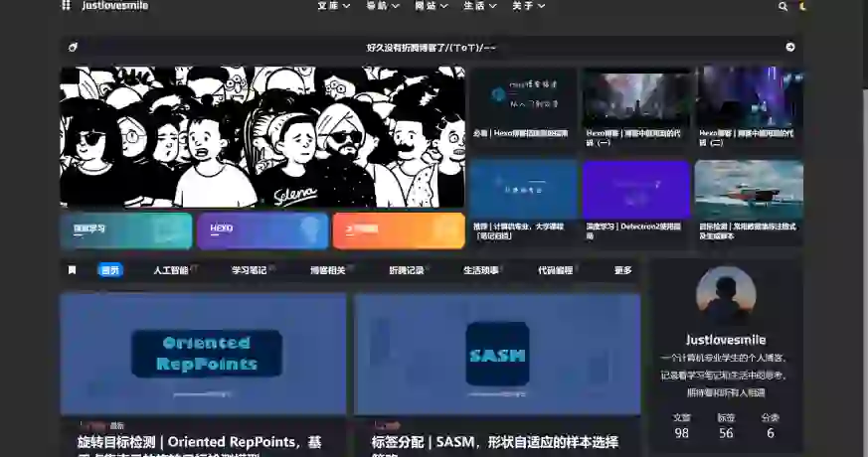The image size is (868, 457).
Task: Click the bookmark icon in category bar
Action: coord(72,270)
